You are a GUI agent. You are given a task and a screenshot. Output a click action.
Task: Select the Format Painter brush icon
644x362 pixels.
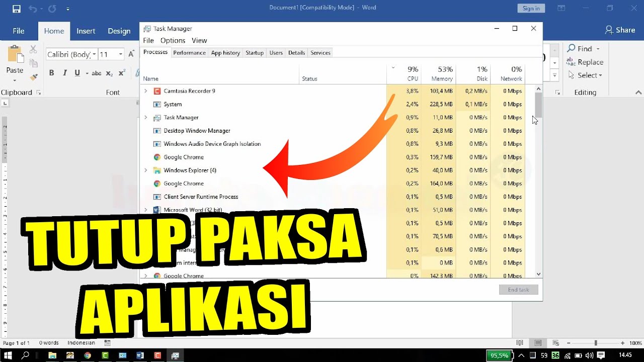tap(33, 77)
